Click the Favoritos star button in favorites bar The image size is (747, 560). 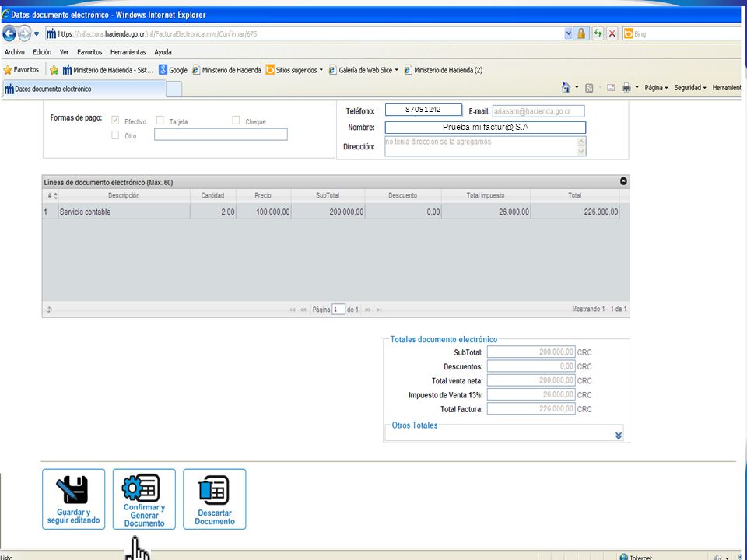click(21, 70)
